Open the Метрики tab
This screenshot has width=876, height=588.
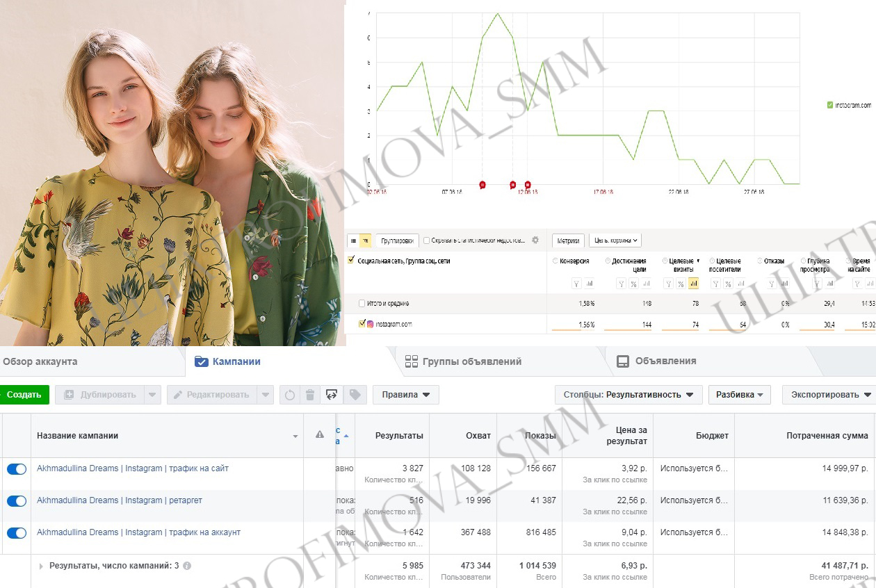[568, 240]
